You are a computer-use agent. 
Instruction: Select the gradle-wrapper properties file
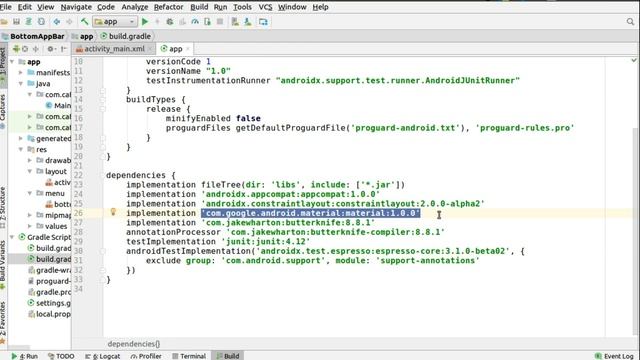point(49,270)
